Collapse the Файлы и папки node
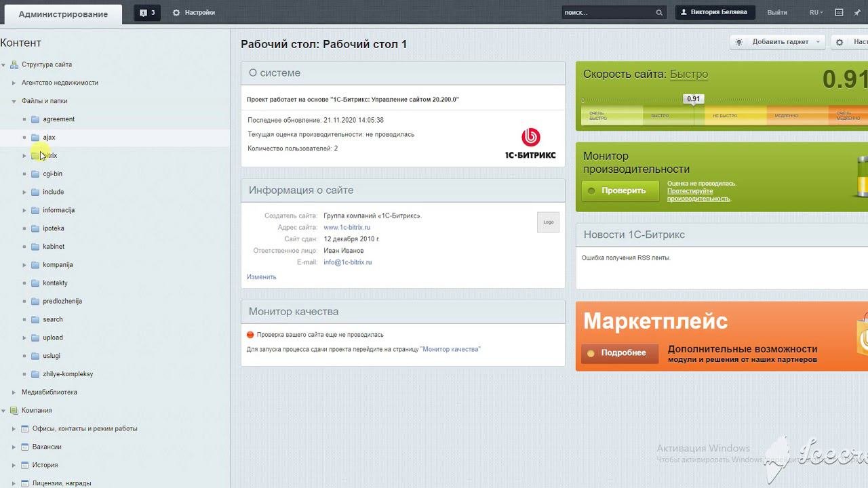This screenshot has height=488, width=868. (x=14, y=101)
